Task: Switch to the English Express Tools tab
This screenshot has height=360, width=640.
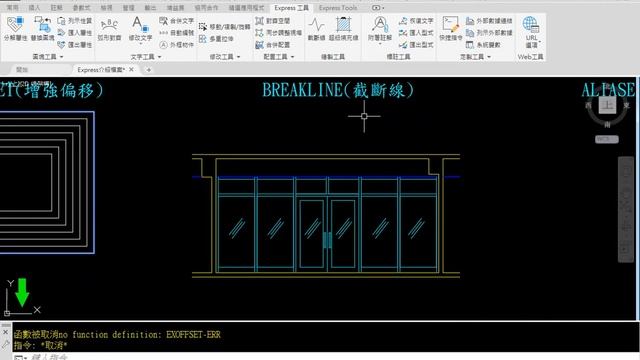Action: pyautogui.click(x=338, y=8)
